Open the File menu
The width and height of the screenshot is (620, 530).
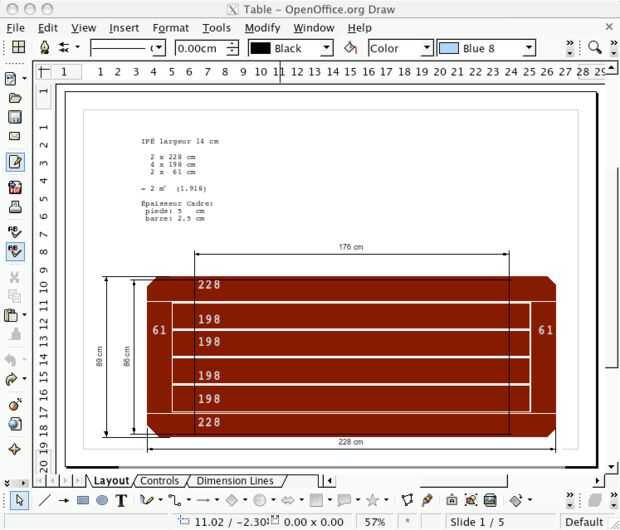click(15, 28)
